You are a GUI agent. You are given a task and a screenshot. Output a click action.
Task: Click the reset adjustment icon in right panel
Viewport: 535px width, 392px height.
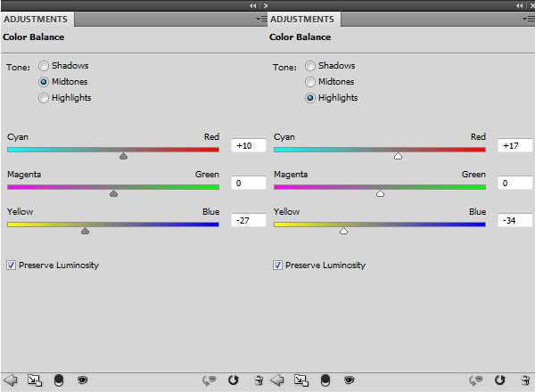click(x=500, y=380)
